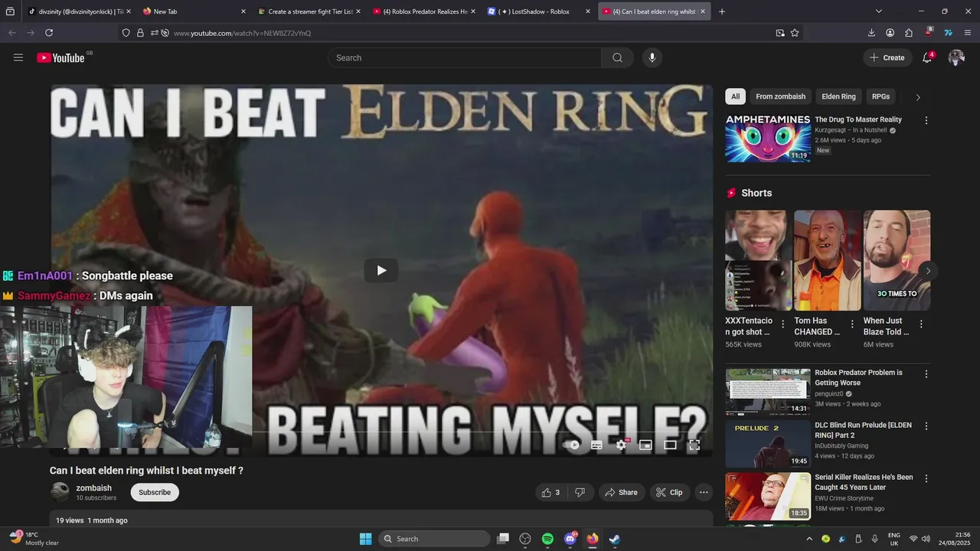Open options for The Drug To Master Reality
The width and height of the screenshot is (980, 551).
pyautogui.click(x=926, y=121)
